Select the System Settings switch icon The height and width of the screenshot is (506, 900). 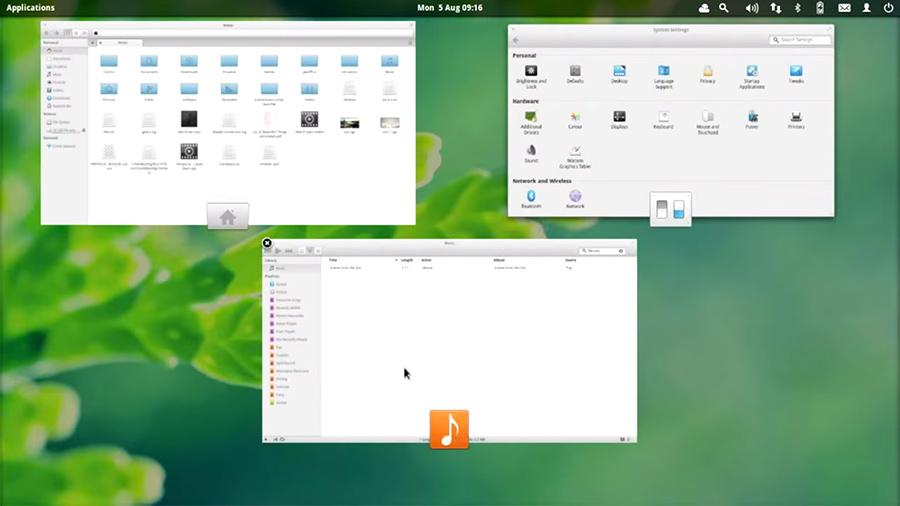tap(670, 209)
